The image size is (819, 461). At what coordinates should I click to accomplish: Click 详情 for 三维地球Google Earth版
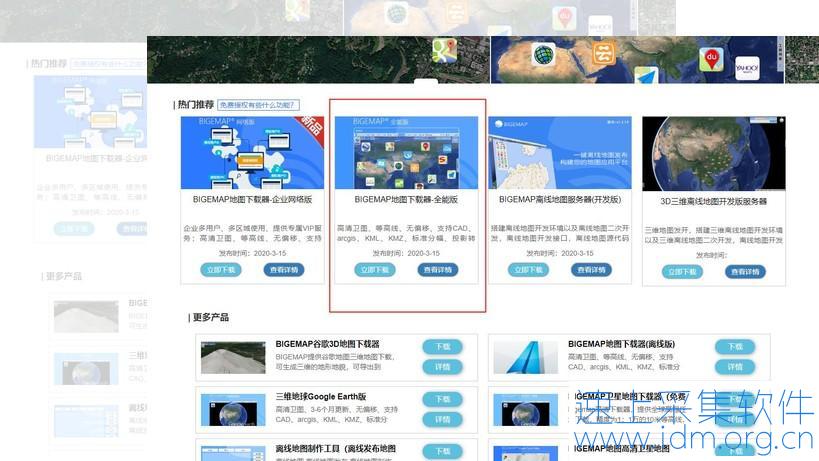pos(443,420)
